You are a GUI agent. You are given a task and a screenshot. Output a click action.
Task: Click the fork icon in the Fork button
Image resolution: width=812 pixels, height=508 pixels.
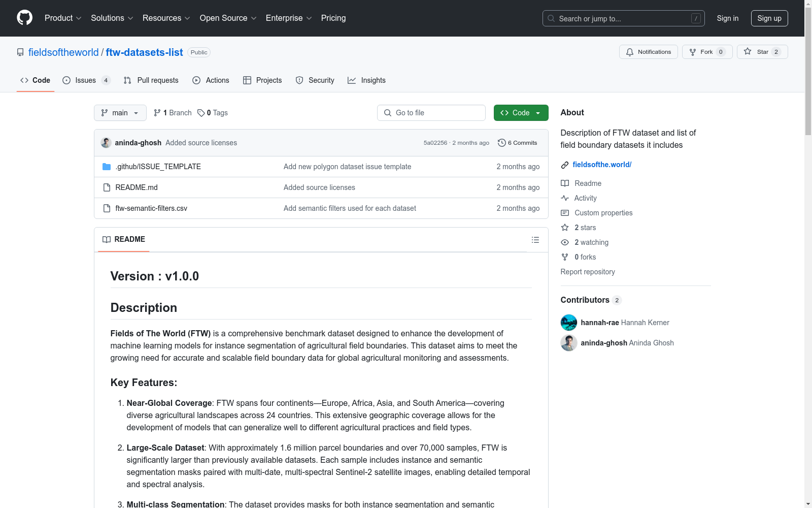coord(693,52)
